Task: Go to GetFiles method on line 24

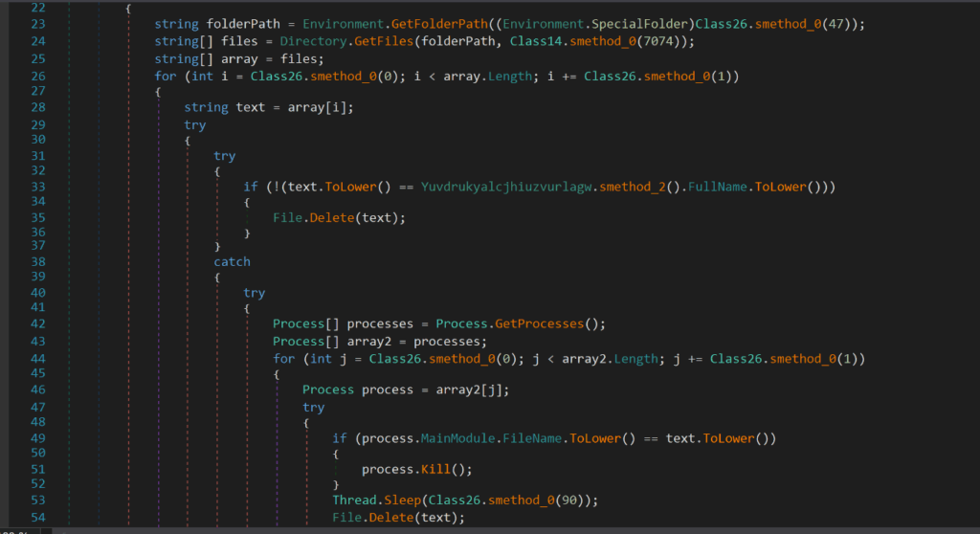Action: pos(384,41)
